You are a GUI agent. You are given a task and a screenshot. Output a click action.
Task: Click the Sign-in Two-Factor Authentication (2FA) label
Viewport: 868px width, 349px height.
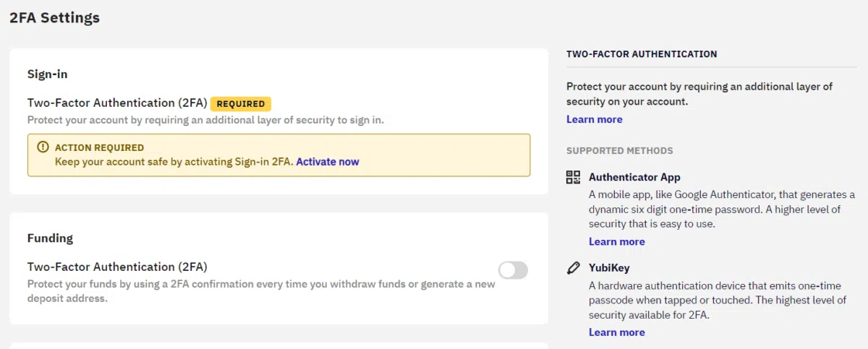117,103
